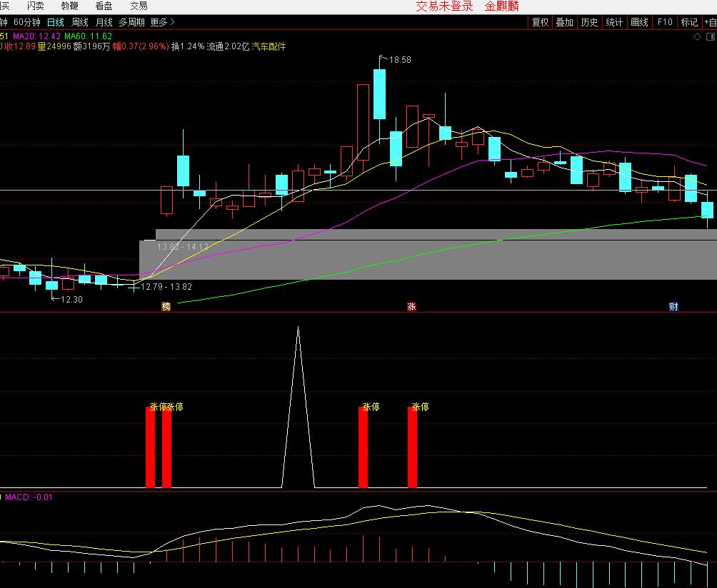Open the 统计 statistics panel
This screenshot has height=588, width=717.
click(614, 22)
